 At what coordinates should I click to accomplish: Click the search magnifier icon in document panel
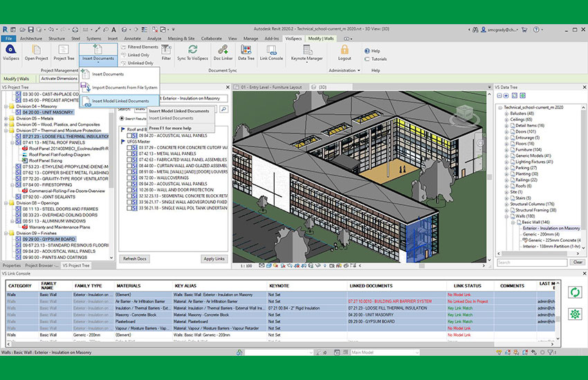click(223, 109)
